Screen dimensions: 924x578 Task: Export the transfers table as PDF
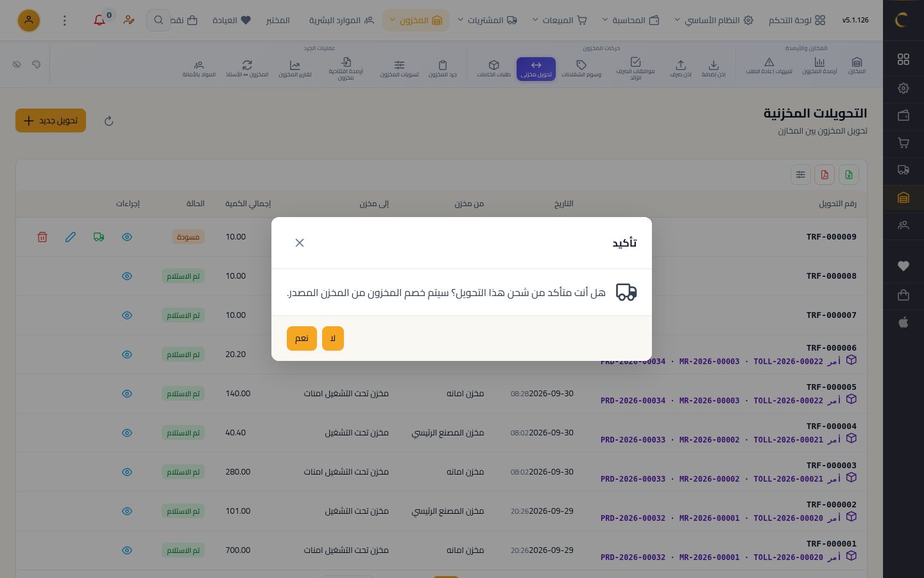click(825, 175)
